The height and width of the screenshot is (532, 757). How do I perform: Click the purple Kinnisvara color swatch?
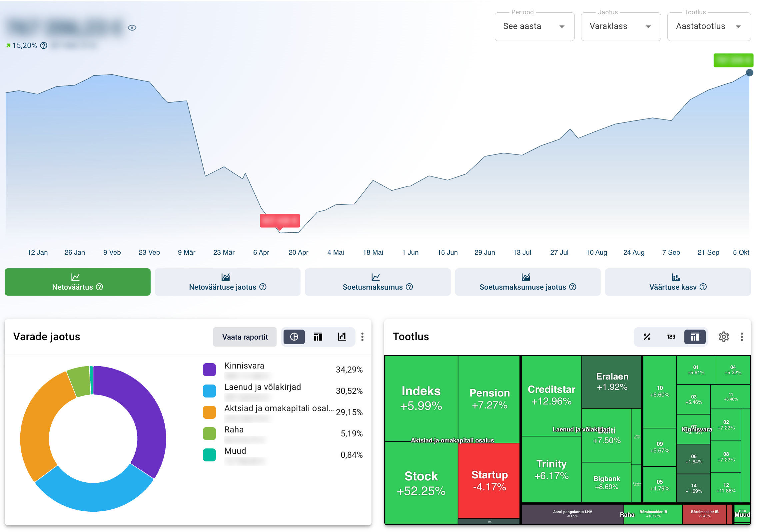(209, 370)
